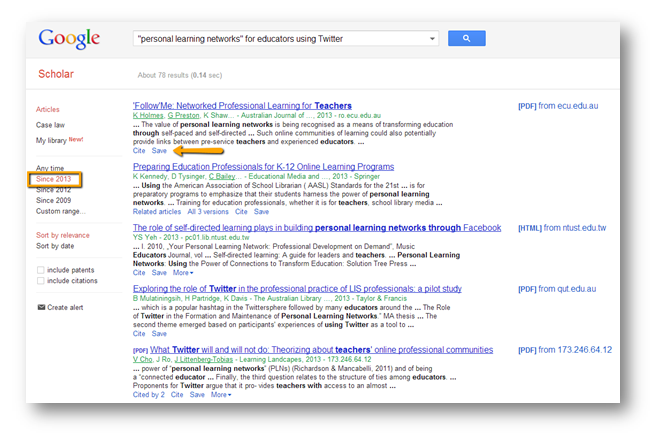The height and width of the screenshot is (436, 652).
Task: Click the blue search magnifier button
Action: (465, 38)
